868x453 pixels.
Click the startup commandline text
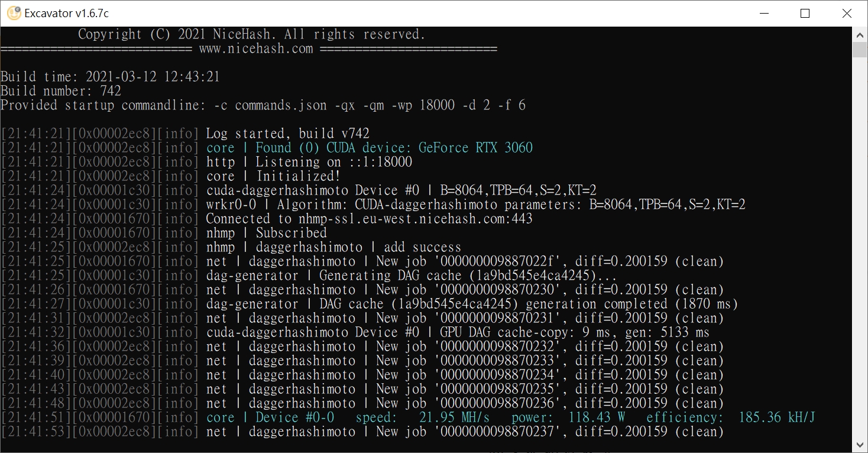263,105
